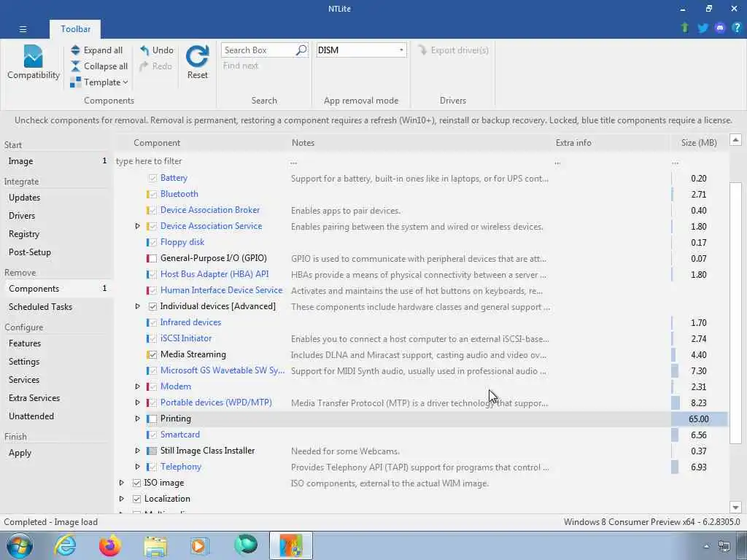
Task: Expand the Device Association Service node
Action: pyautogui.click(x=138, y=226)
